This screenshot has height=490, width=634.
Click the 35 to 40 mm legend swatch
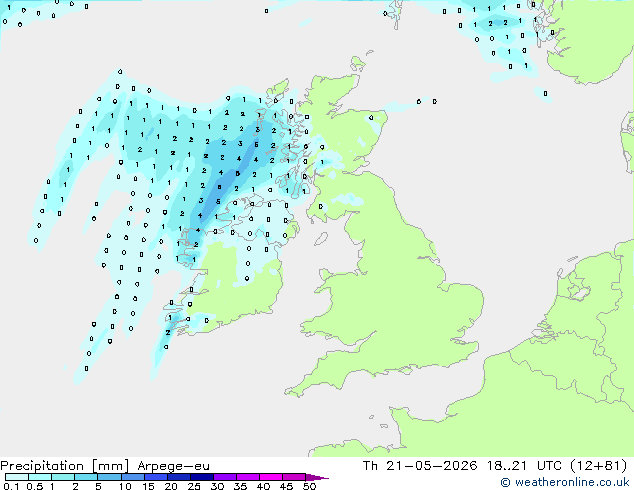tap(247, 477)
